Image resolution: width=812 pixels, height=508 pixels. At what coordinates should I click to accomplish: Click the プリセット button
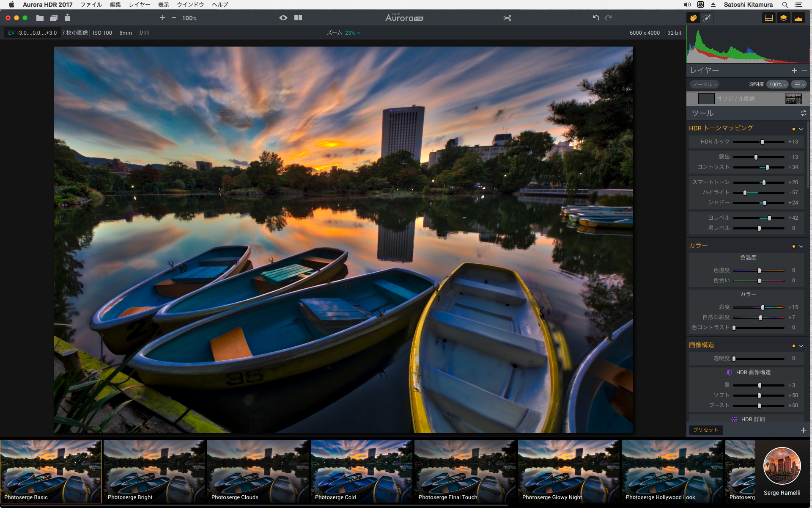pyautogui.click(x=705, y=430)
